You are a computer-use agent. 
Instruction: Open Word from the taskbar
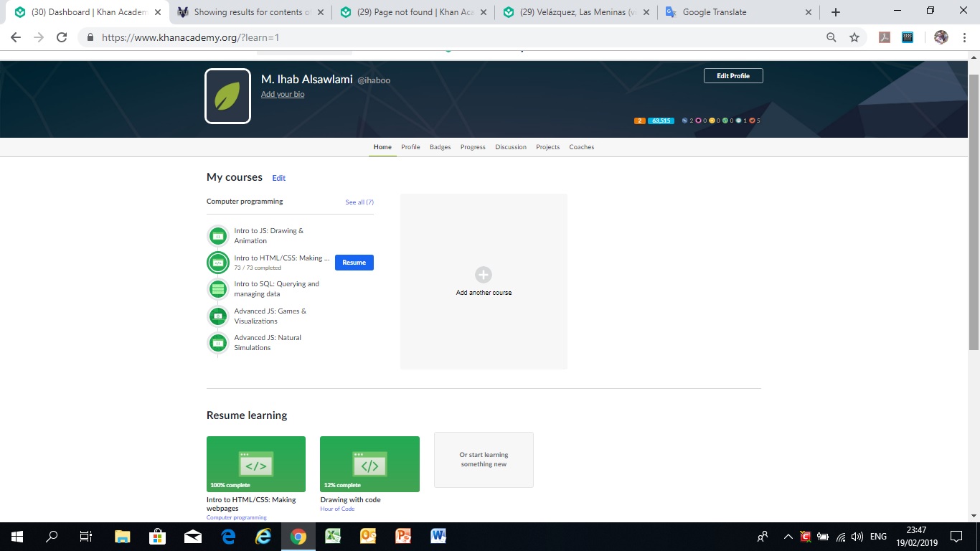tap(438, 537)
